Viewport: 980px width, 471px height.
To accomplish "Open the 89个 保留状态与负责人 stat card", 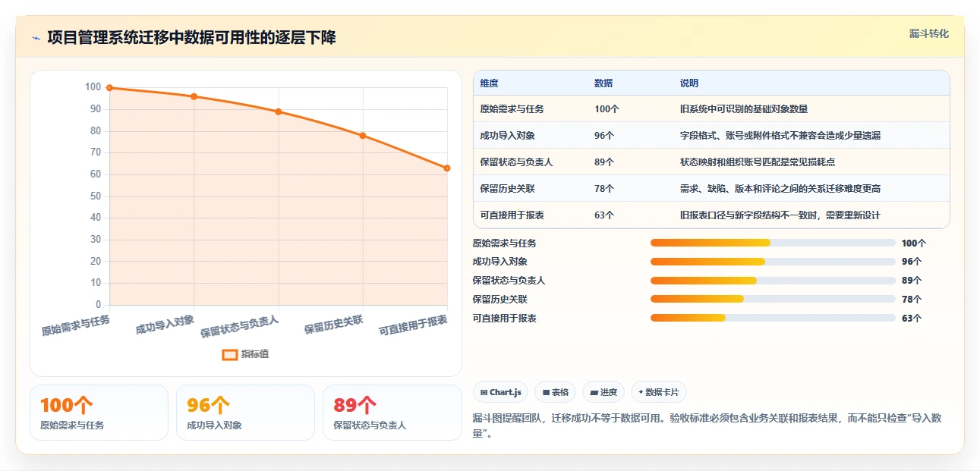I will coord(392,413).
